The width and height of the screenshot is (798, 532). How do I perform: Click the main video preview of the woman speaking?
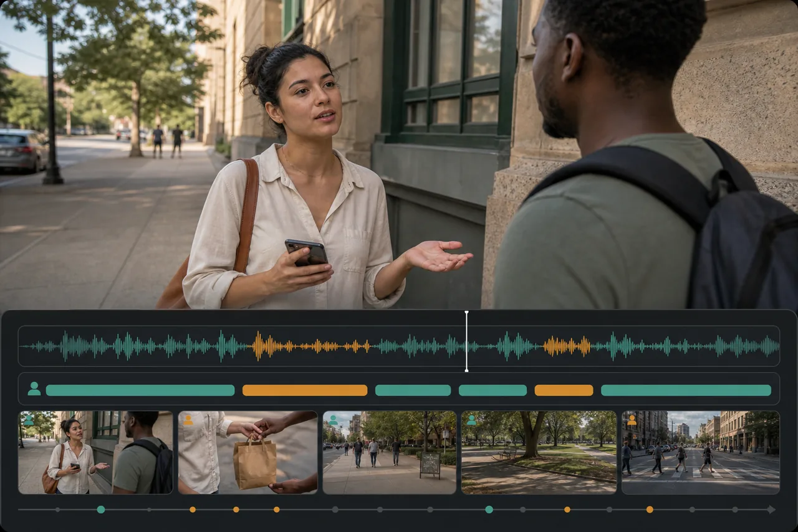pos(399,154)
